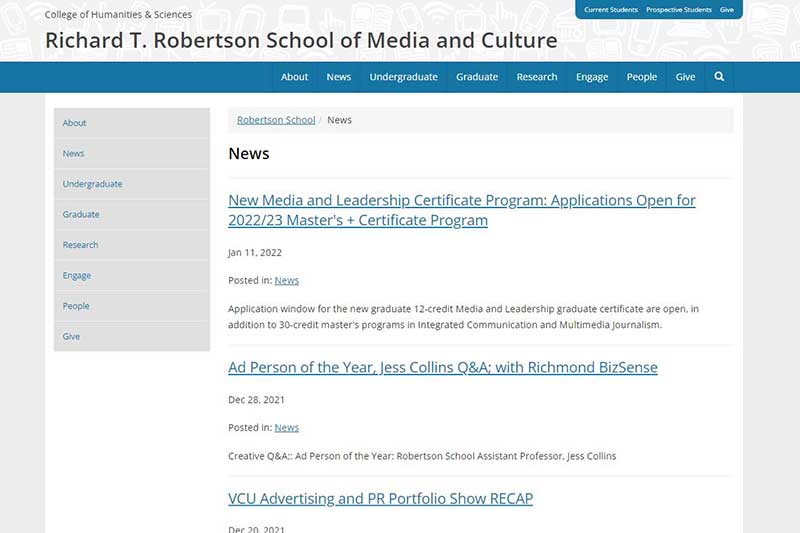Viewport: 800px width, 533px height.
Task: Select Undergraduate in the left sidebar
Action: 132,184
